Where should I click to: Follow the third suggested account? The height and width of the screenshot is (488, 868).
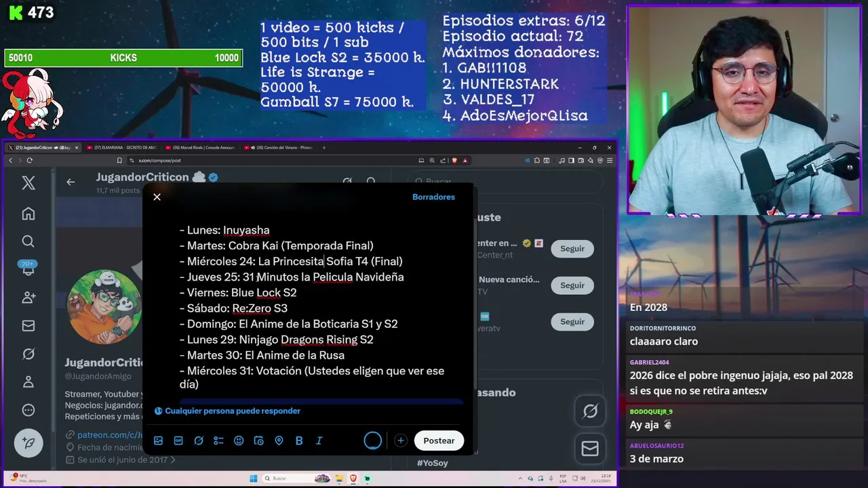pos(572,322)
